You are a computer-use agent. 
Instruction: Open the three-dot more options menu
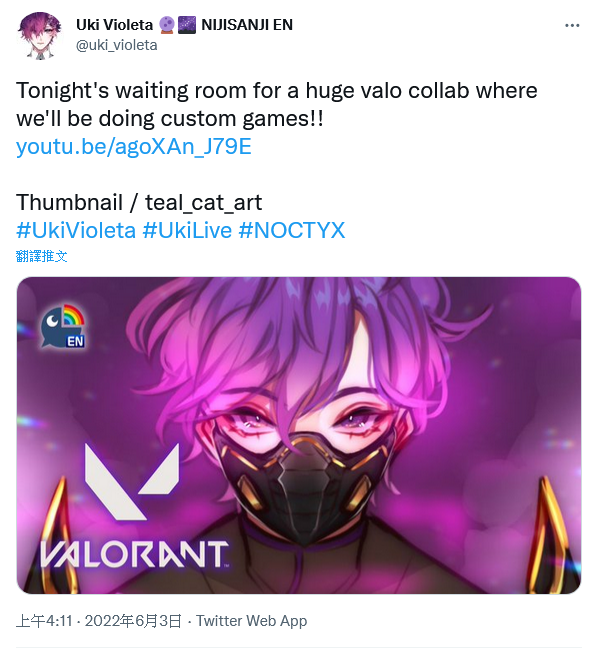coord(572,26)
